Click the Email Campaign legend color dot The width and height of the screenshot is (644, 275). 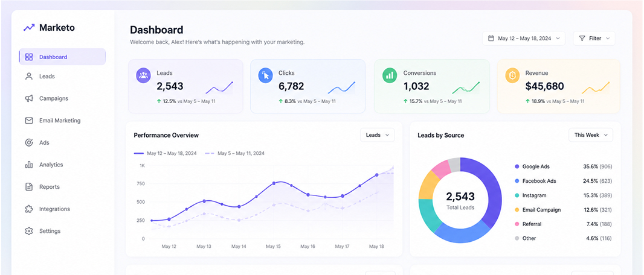517,210
